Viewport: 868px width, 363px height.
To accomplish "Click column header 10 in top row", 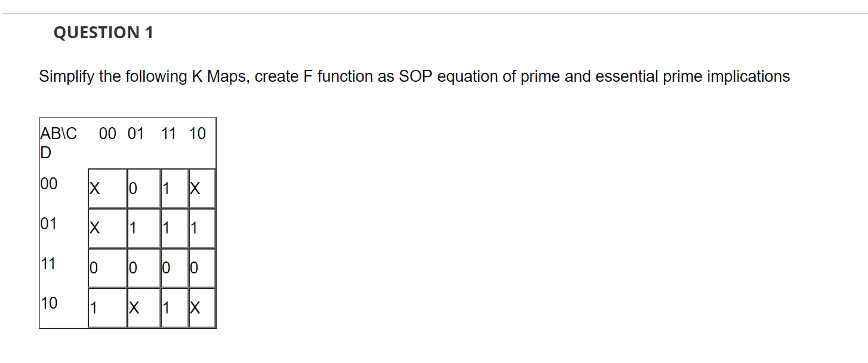I will pyautogui.click(x=198, y=134).
